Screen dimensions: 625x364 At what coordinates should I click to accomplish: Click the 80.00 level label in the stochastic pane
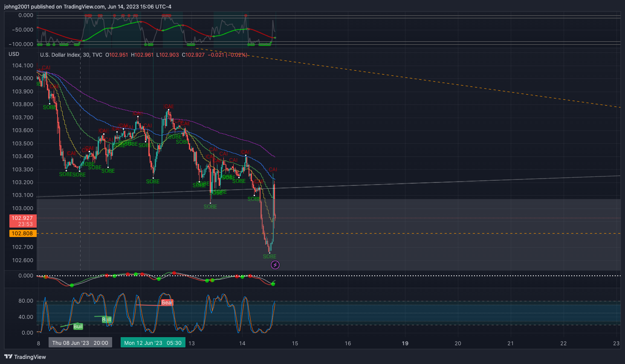(x=26, y=301)
